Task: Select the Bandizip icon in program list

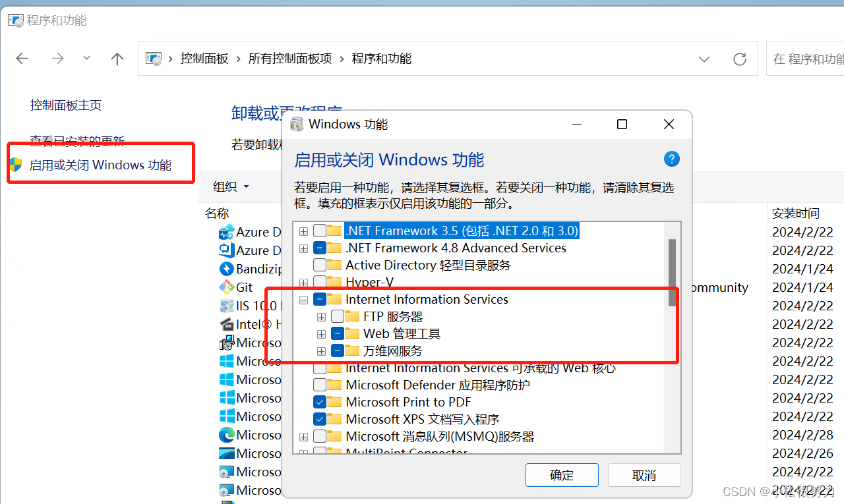Action: pyautogui.click(x=226, y=269)
